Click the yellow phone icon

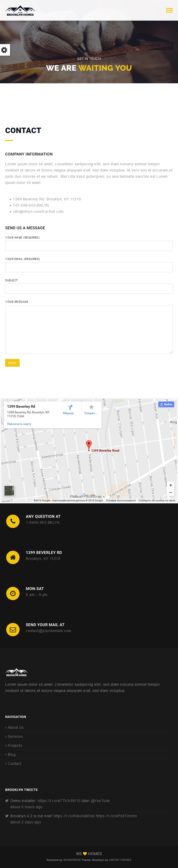[x=13, y=521]
